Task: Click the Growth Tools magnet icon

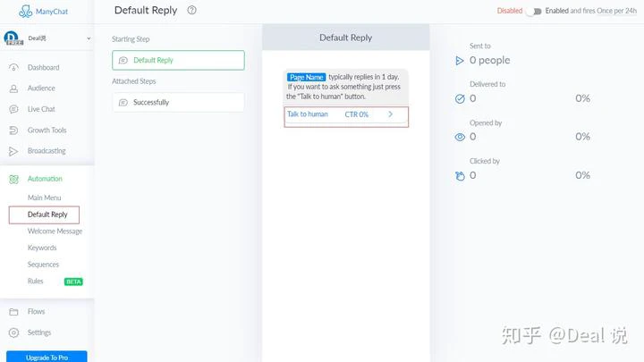Action: point(13,130)
